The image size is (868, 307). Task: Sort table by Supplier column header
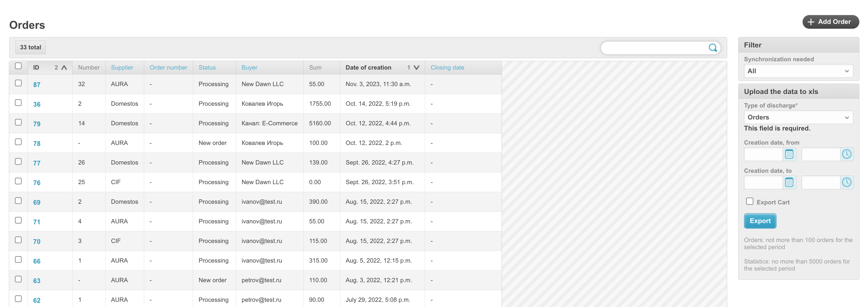point(122,67)
